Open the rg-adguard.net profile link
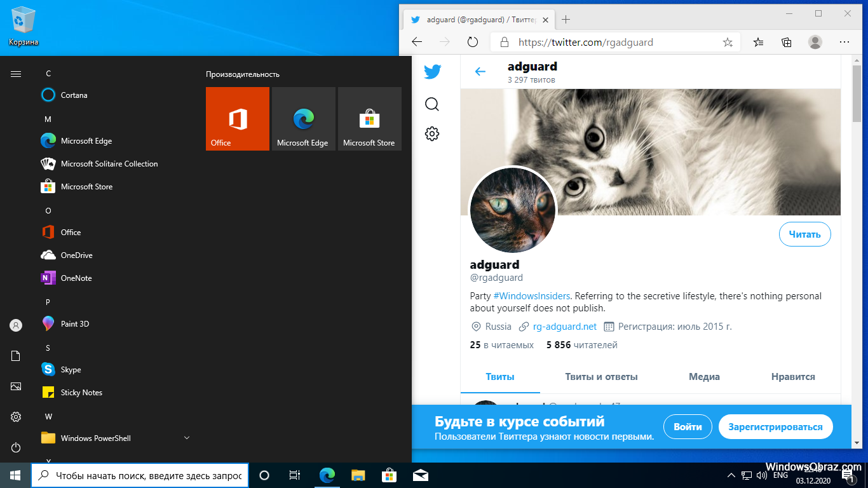 click(564, 327)
